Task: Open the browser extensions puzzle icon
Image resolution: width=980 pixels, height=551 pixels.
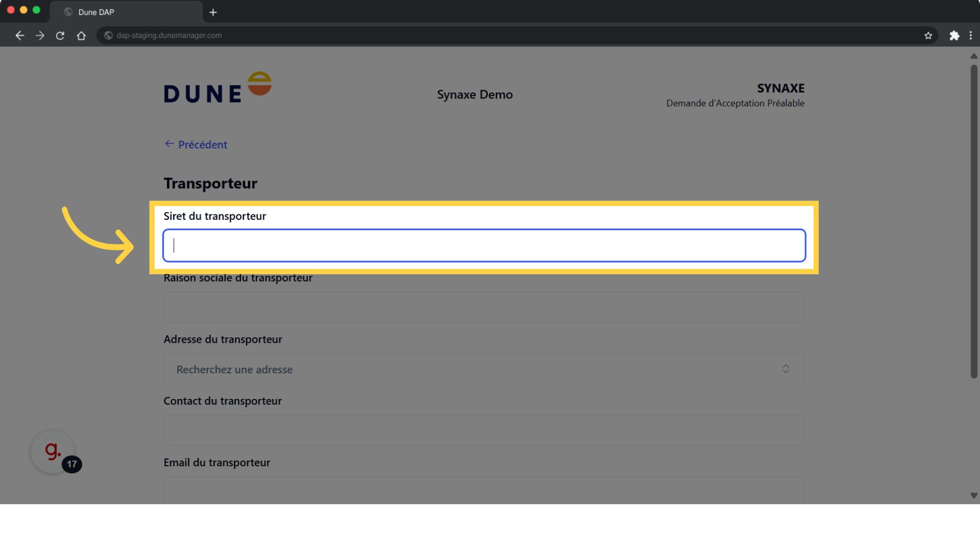Action: click(x=954, y=35)
